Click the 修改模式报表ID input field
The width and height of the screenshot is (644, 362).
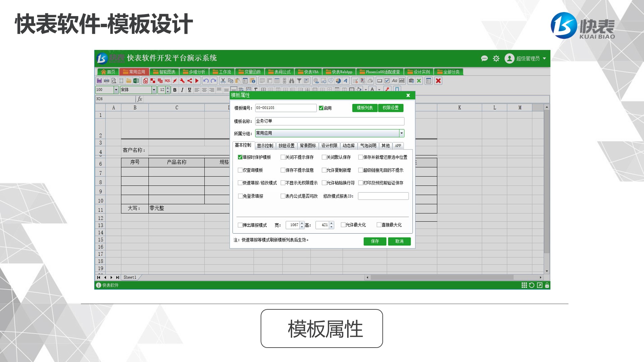[x=383, y=196]
